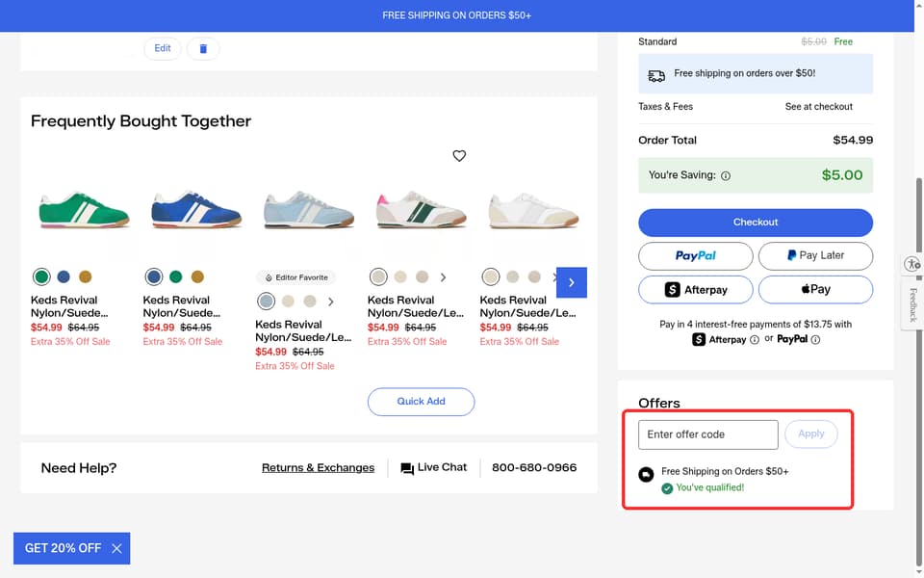The image size is (924, 578).
Task: Select blue swatch on second Keds product
Action: pos(154,276)
